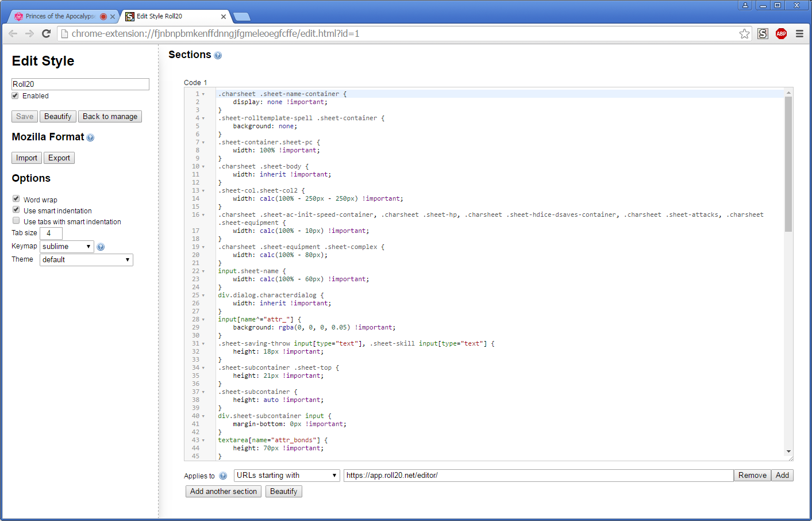Open the Stylish extension icon in toolbar
The width and height of the screenshot is (812, 521).
[x=763, y=33]
